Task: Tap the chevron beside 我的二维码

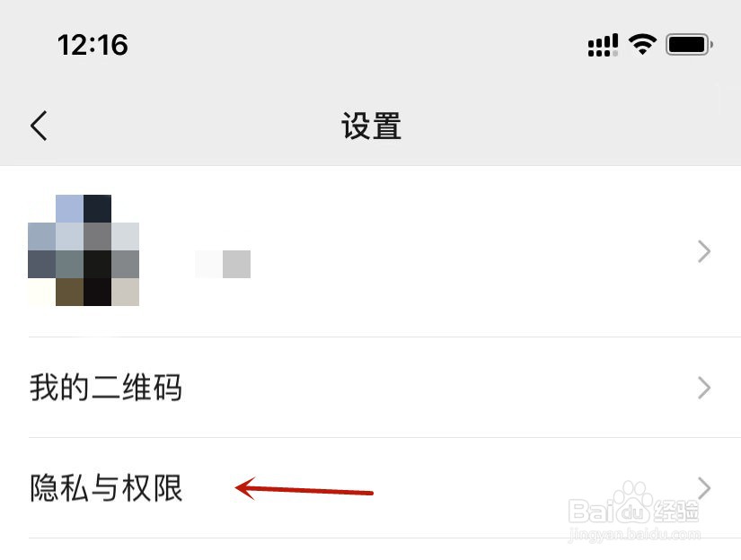Action: [704, 388]
